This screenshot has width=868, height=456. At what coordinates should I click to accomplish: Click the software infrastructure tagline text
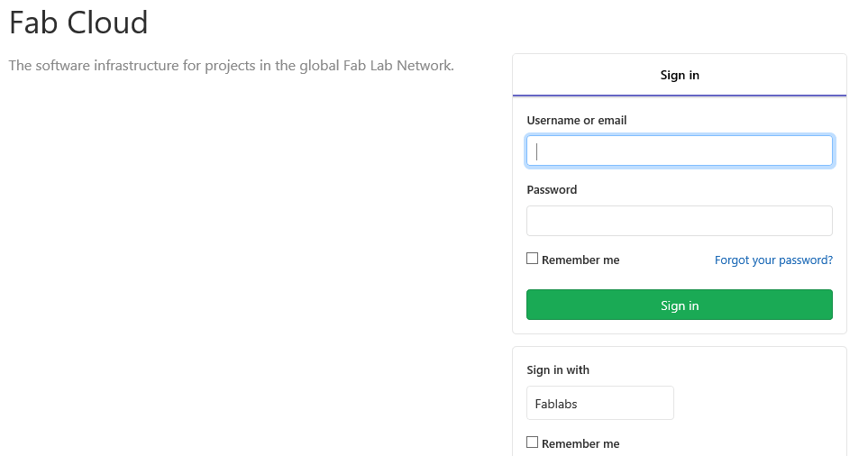(x=231, y=65)
